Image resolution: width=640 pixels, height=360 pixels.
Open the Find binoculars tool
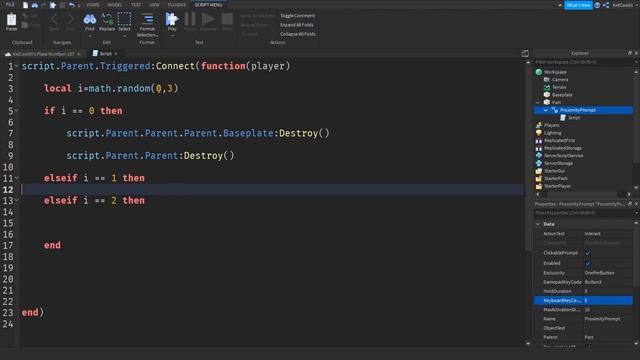pyautogui.click(x=89, y=19)
